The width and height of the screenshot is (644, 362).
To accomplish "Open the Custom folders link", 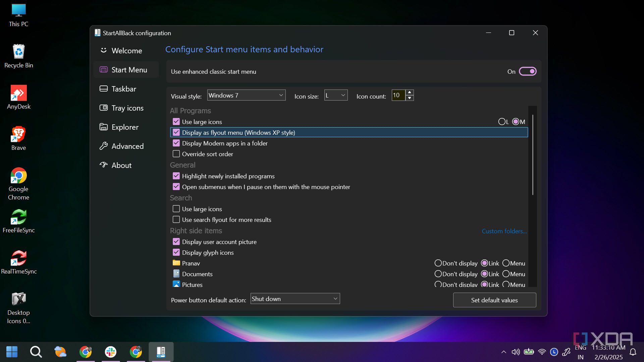I will [504, 231].
